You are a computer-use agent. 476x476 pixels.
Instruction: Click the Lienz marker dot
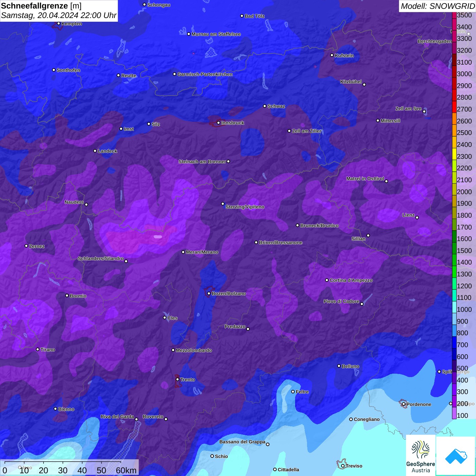[x=417, y=218]
